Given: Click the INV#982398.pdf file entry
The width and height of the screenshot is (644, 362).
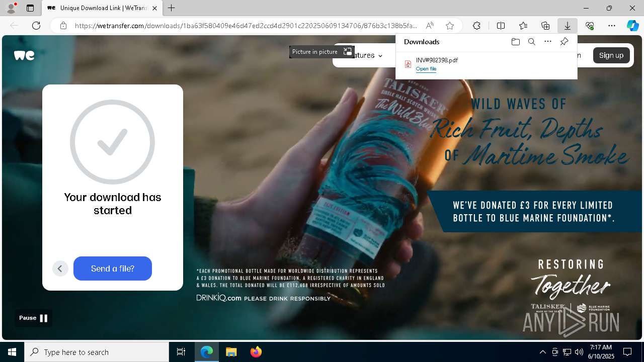Looking at the screenshot, I should (487, 64).
